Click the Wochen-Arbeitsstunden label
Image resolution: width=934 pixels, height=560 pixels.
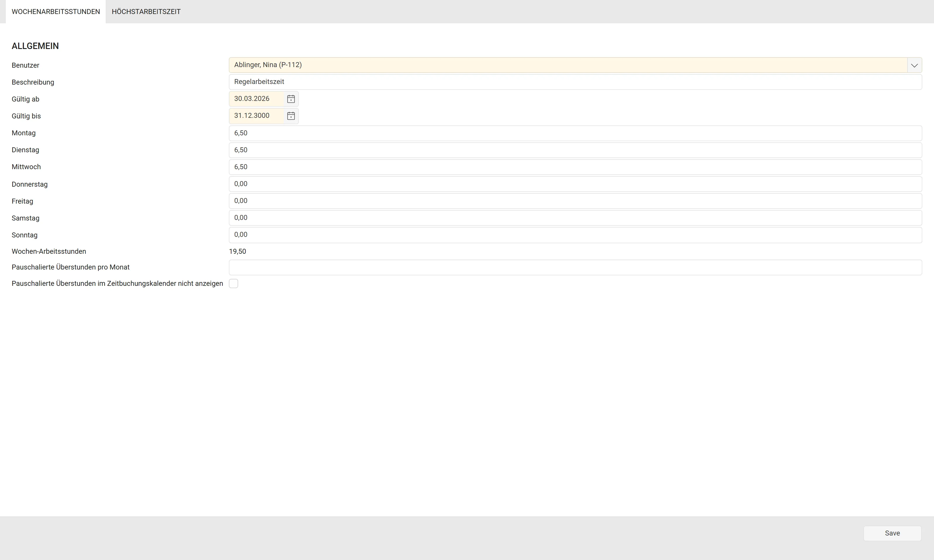click(x=49, y=251)
